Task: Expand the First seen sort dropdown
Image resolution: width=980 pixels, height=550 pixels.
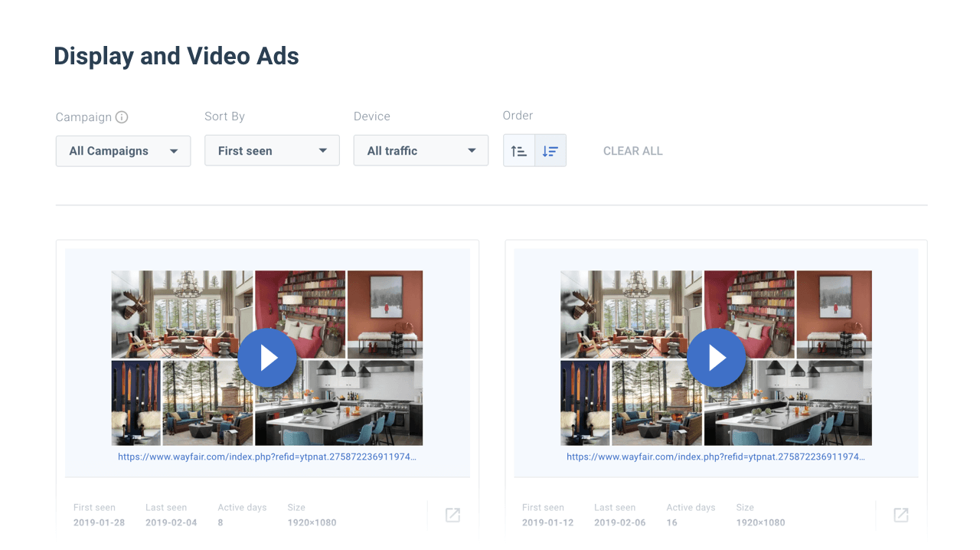Action: coord(272,151)
